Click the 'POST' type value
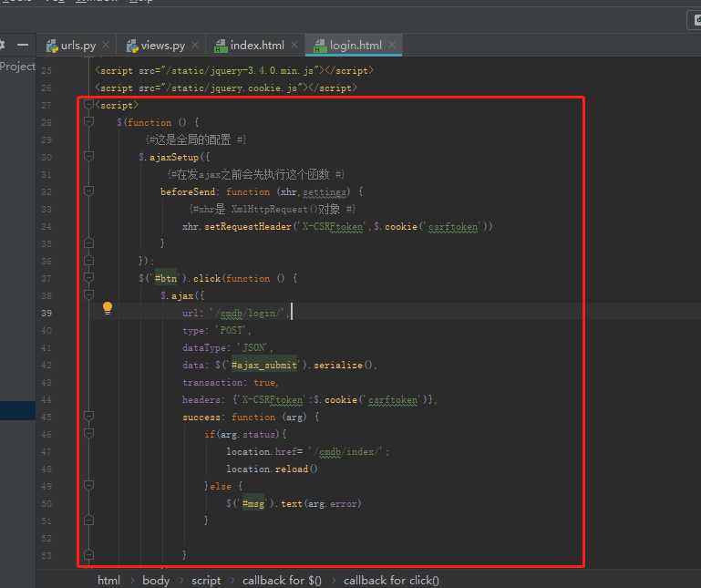The image size is (701, 588). point(231,330)
